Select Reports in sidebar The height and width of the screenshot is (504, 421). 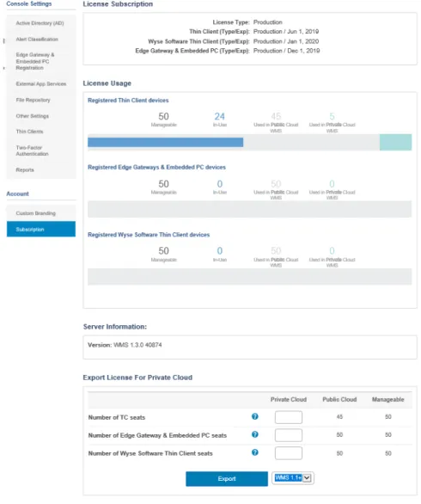[x=25, y=169]
